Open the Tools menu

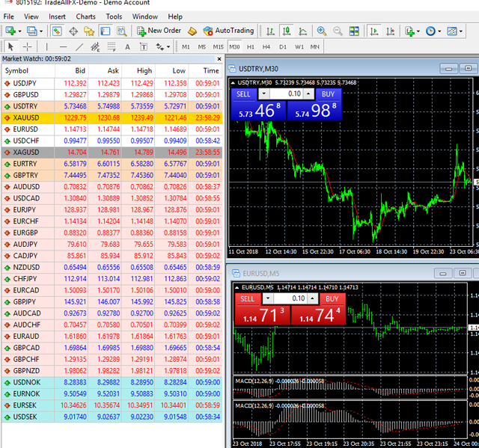tap(114, 16)
